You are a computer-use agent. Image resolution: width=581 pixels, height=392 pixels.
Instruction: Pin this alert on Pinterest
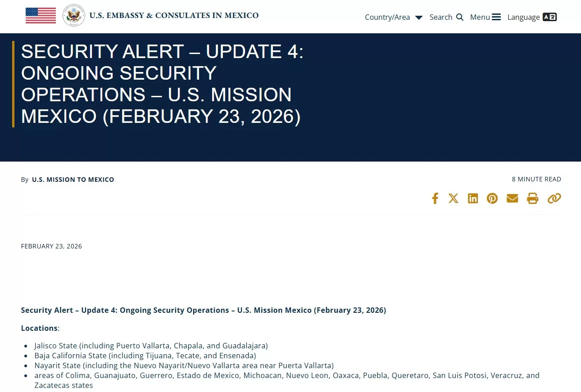pyautogui.click(x=492, y=198)
